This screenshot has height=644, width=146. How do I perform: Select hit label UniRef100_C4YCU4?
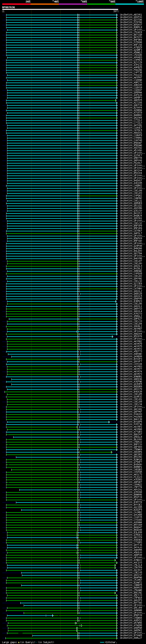pyautogui.click(x=131, y=364)
